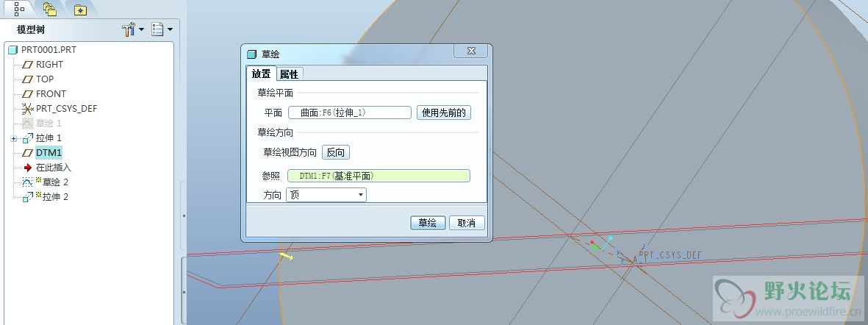Switch to the 属性 tab in sketch dialog
This screenshot has width=868, height=325.
tap(289, 74)
